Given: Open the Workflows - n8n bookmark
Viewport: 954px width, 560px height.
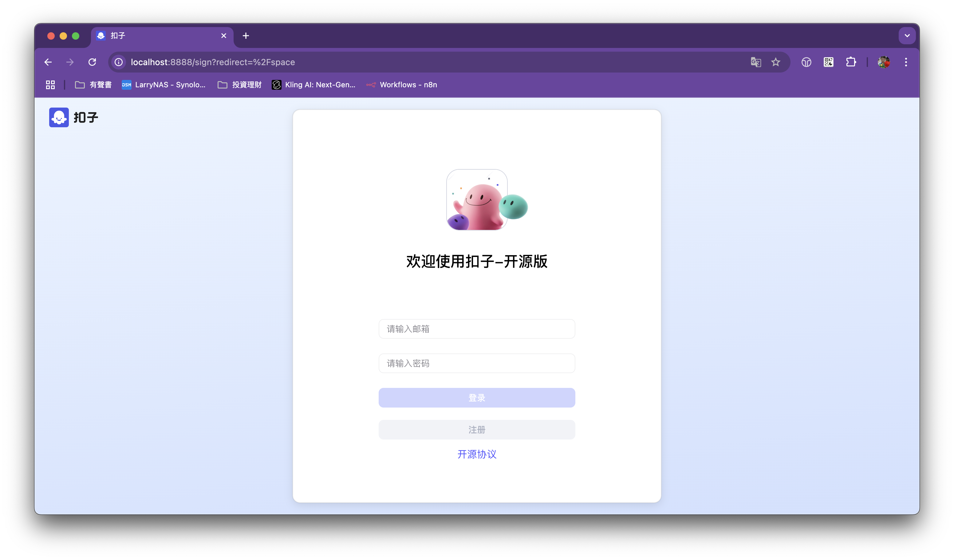Looking at the screenshot, I should tap(402, 85).
